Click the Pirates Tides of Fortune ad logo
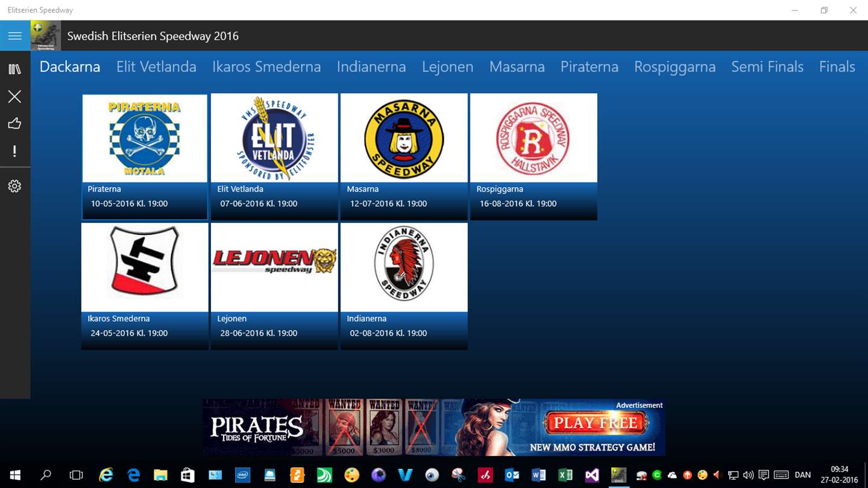The image size is (868, 488). tap(256, 428)
